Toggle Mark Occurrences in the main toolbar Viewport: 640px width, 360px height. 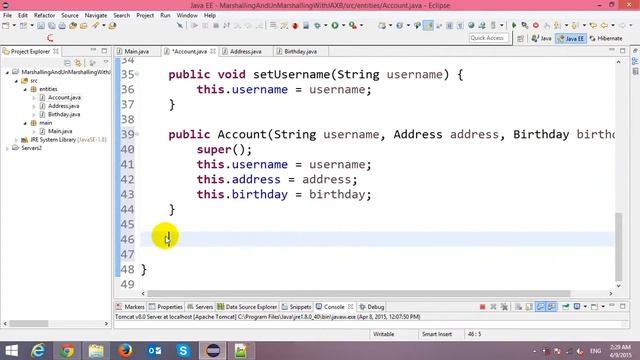click(428, 25)
